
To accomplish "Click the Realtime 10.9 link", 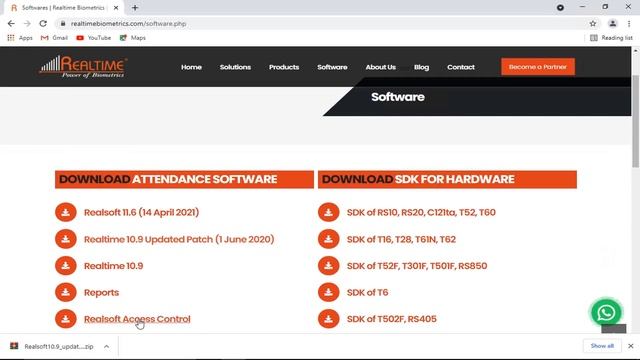I will (113, 266).
